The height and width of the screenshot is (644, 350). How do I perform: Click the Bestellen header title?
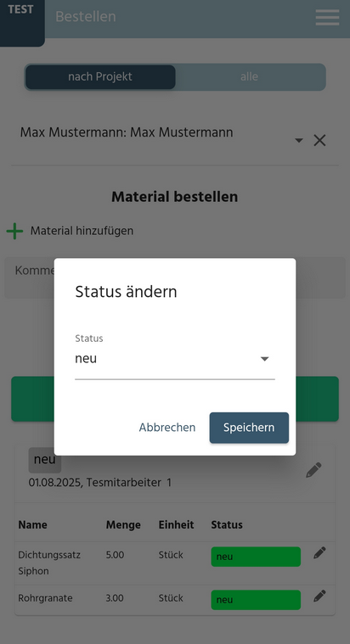pos(86,17)
